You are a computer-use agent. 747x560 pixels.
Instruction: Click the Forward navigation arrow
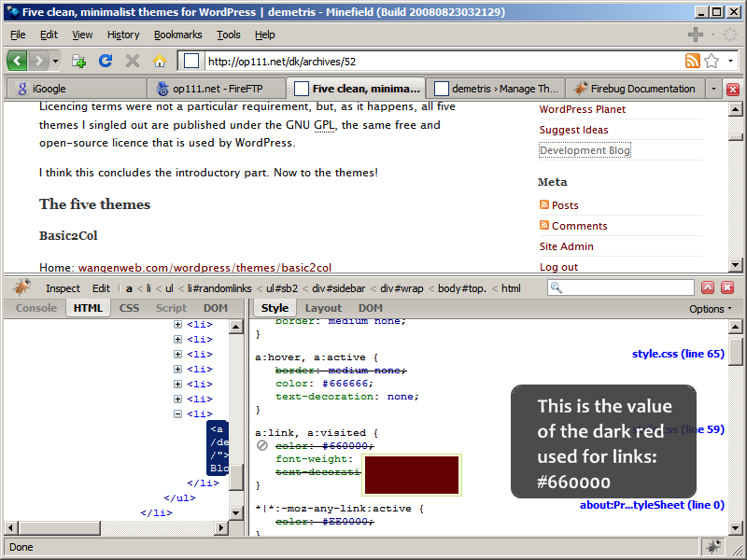point(38,61)
